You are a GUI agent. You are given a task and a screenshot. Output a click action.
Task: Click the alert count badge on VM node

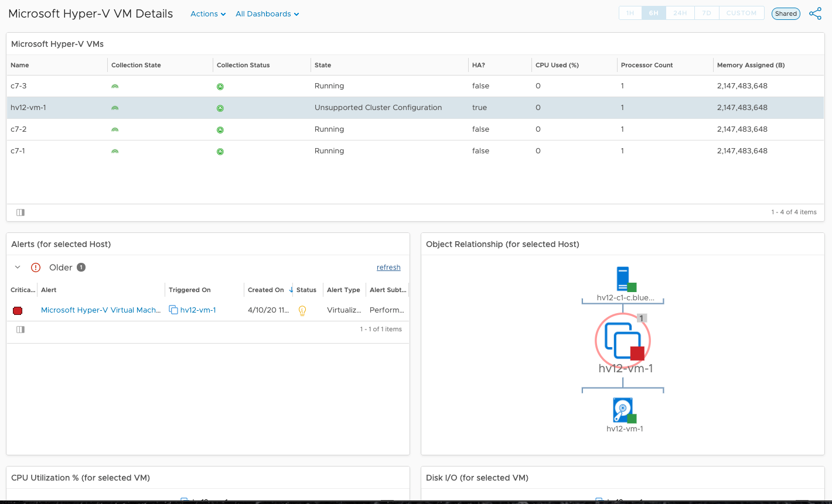(642, 318)
